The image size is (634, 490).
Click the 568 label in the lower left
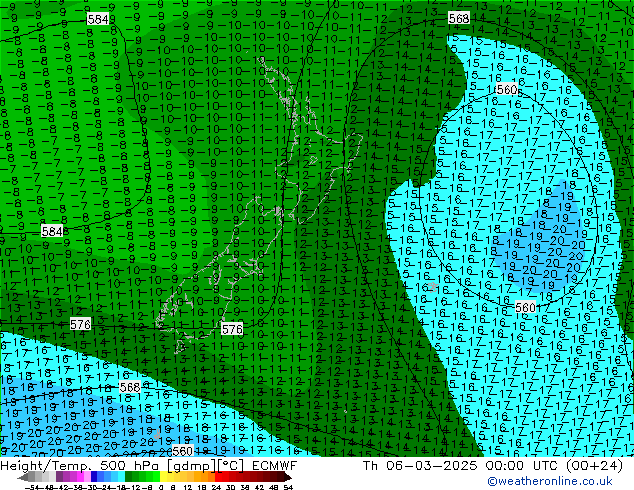(x=130, y=387)
